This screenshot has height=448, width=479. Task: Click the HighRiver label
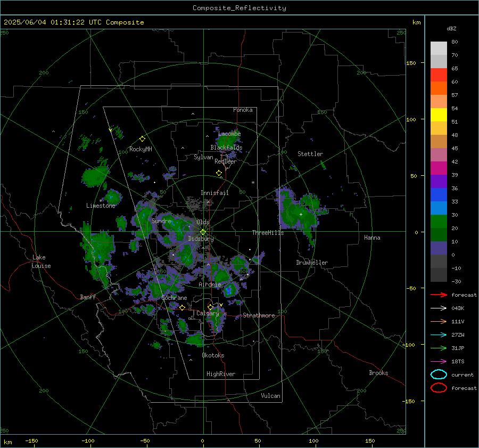221,374
